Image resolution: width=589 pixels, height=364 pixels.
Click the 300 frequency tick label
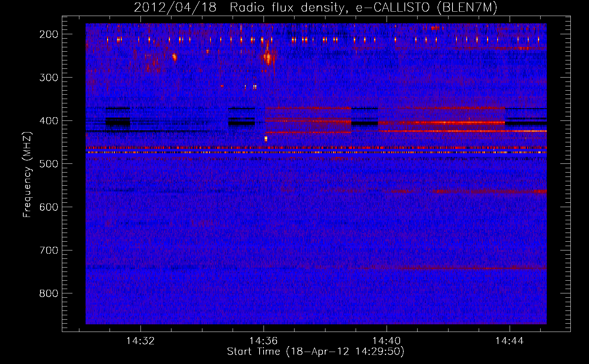(x=48, y=78)
